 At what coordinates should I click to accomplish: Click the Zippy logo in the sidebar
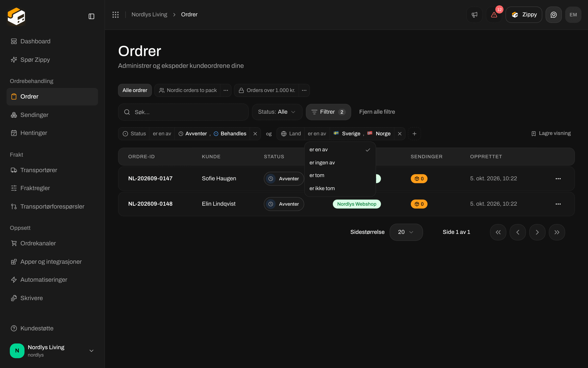(16, 16)
